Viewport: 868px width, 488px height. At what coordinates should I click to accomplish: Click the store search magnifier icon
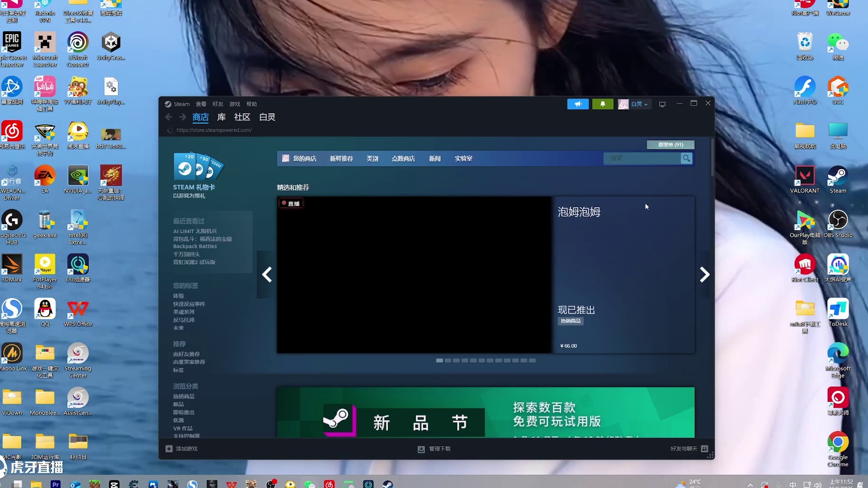tap(686, 158)
